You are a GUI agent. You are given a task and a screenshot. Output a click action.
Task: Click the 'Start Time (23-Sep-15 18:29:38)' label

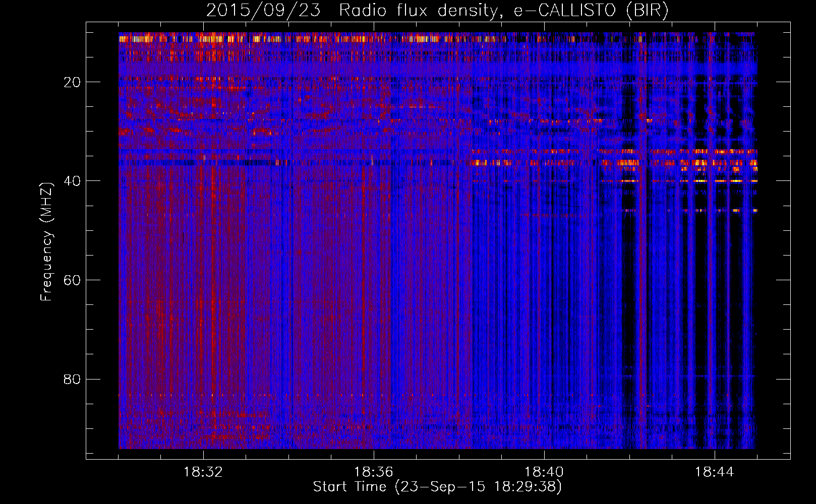[x=437, y=487]
